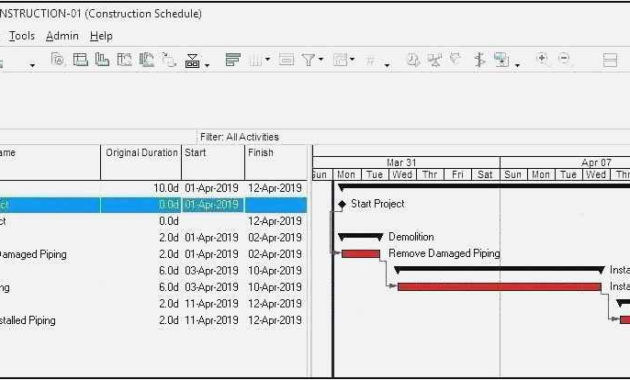The width and height of the screenshot is (630, 380).
Task: Open the Tools menu
Action: click(22, 36)
